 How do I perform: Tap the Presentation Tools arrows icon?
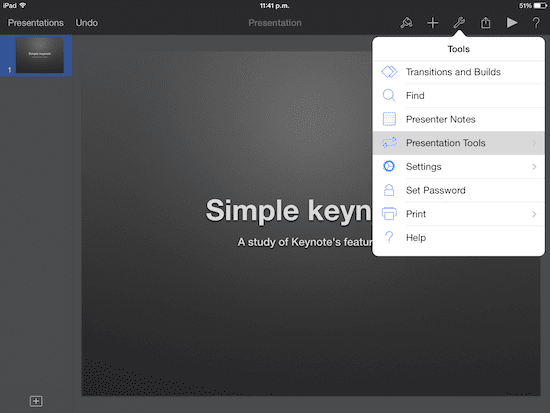tap(389, 143)
